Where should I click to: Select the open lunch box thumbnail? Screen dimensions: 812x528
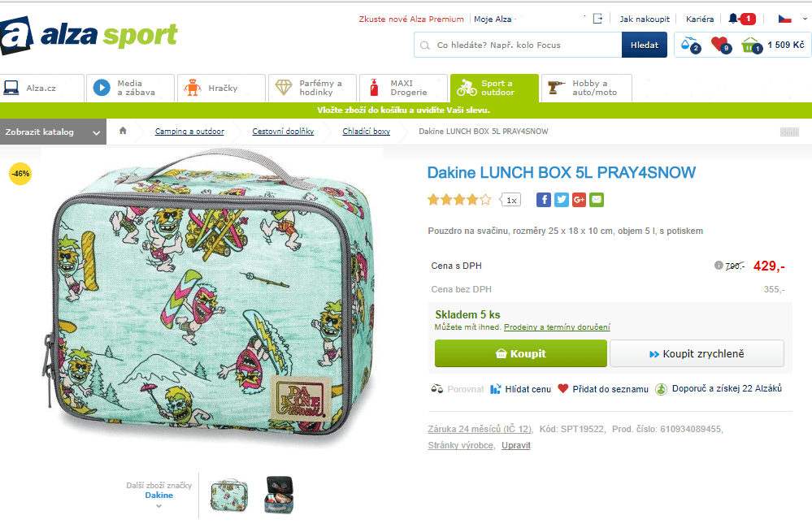click(x=279, y=496)
